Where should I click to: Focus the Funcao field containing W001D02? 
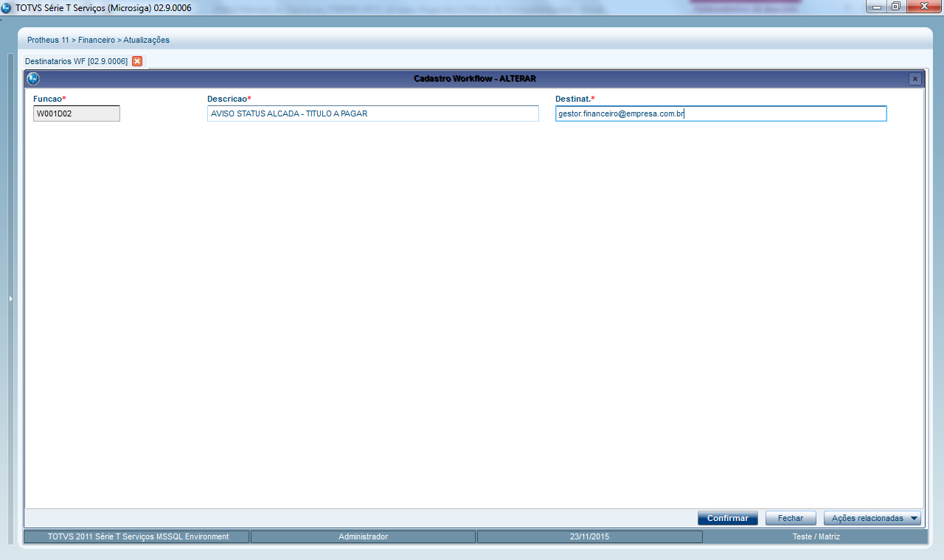[76, 113]
